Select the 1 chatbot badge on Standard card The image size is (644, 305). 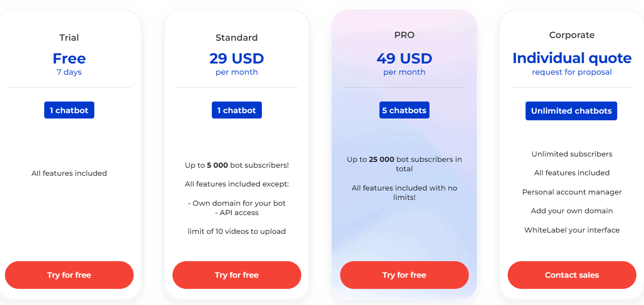coord(237,110)
